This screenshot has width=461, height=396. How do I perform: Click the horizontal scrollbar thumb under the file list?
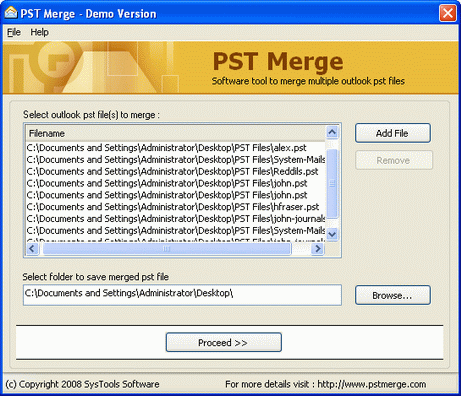166,249
